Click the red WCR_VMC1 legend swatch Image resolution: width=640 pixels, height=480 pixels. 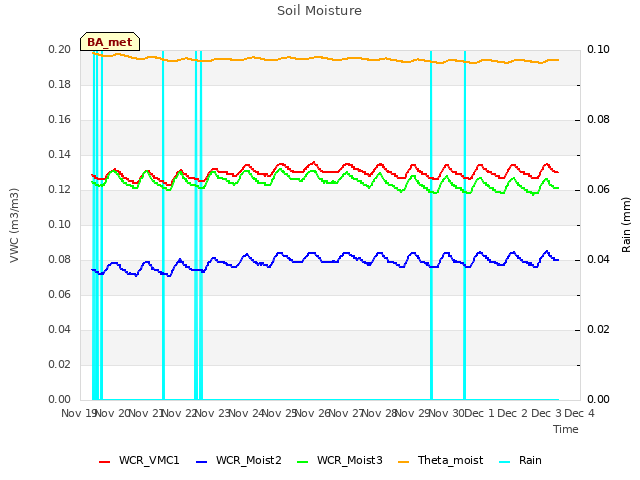104,462
